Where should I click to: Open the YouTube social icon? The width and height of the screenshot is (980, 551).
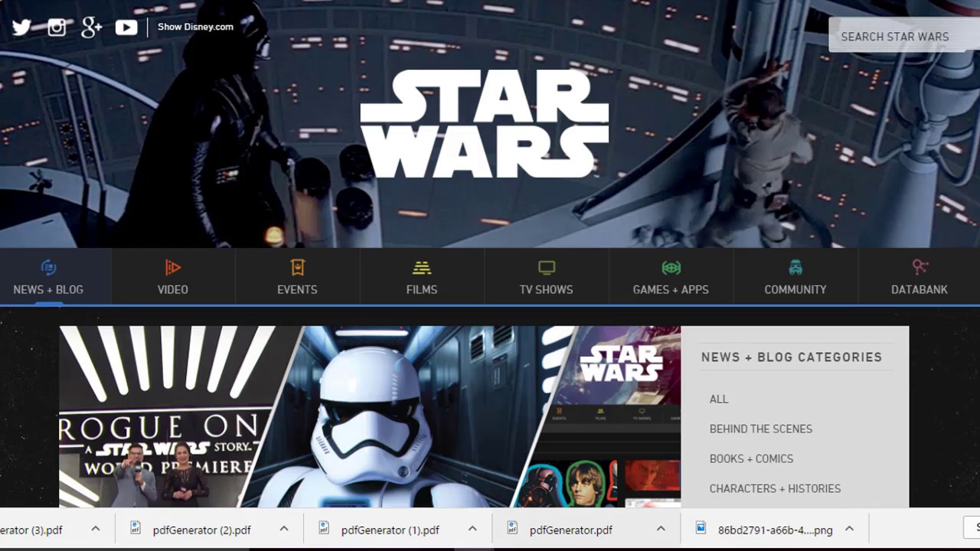point(126,28)
